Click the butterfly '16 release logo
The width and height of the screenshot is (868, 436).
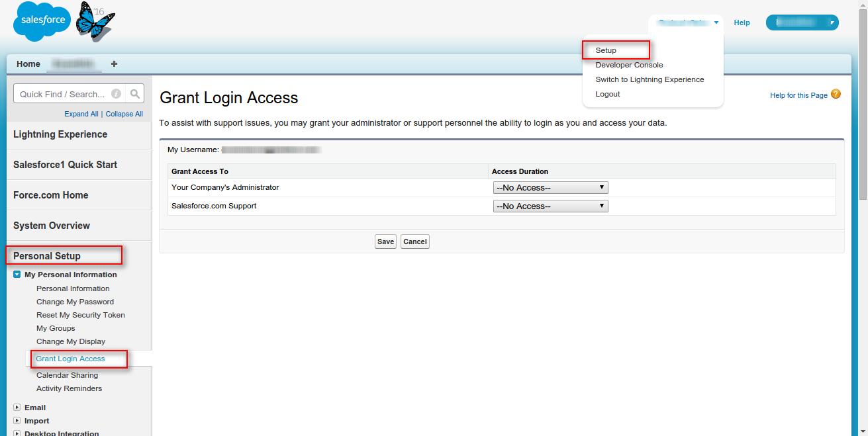(x=95, y=22)
